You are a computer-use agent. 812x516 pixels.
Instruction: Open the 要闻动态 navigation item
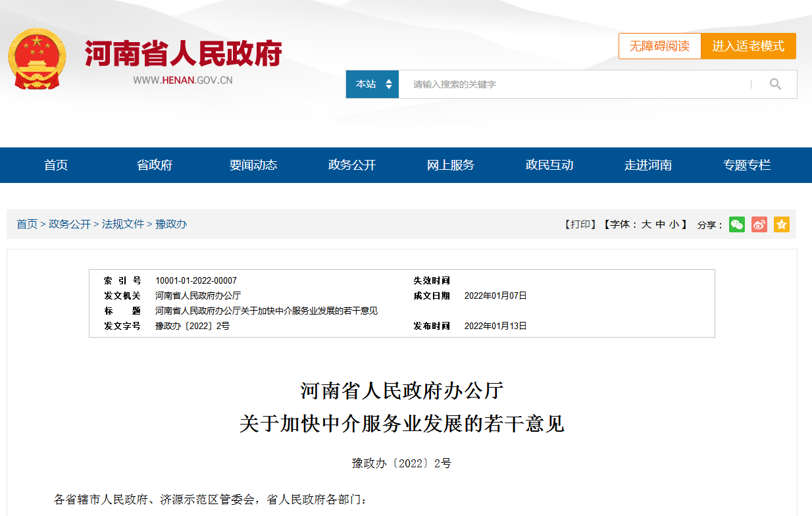(x=253, y=165)
